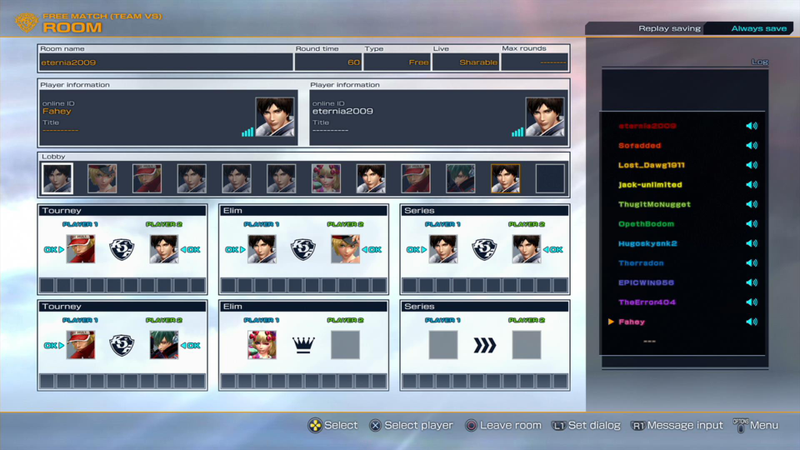
Task: Select the orange-highlighted lobby avatar
Action: [506, 179]
